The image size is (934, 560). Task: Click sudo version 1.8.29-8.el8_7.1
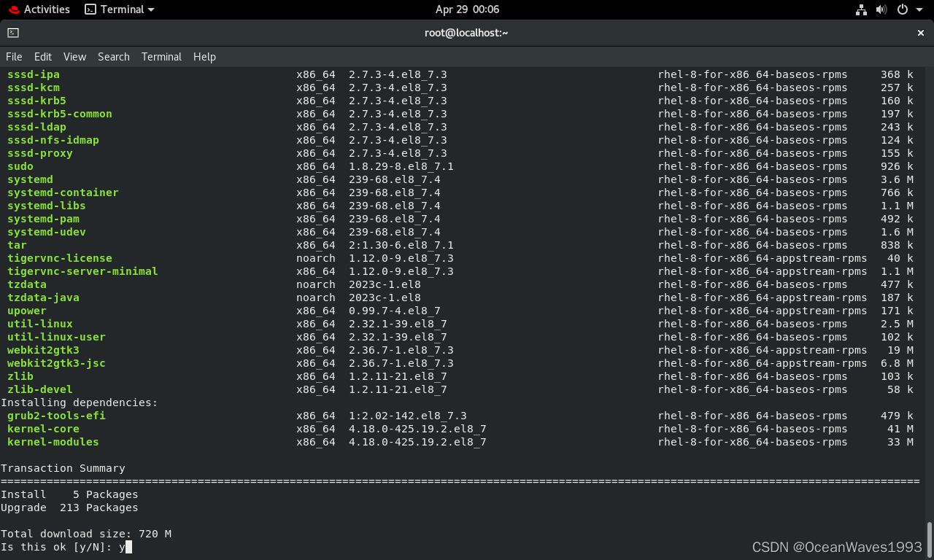(x=401, y=166)
